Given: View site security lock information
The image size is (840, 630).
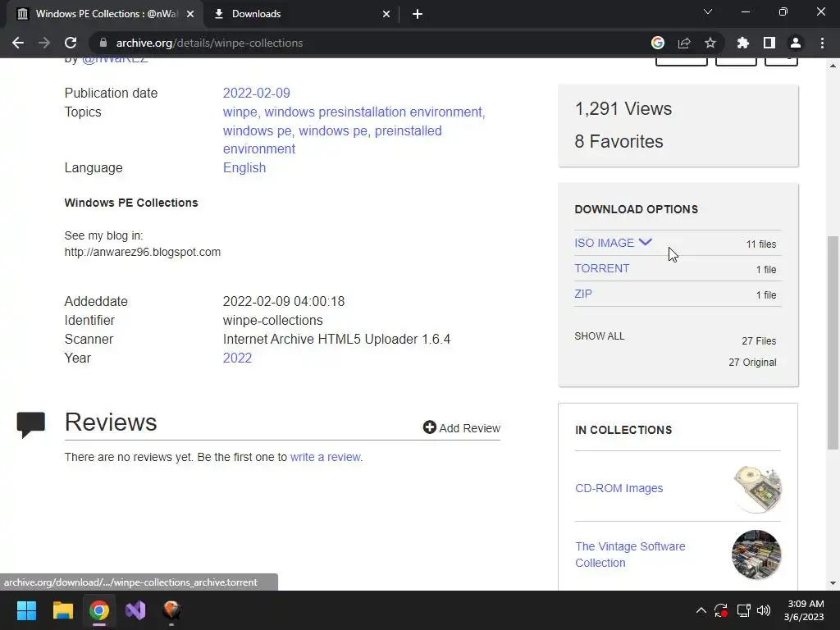Looking at the screenshot, I should (x=103, y=43).
